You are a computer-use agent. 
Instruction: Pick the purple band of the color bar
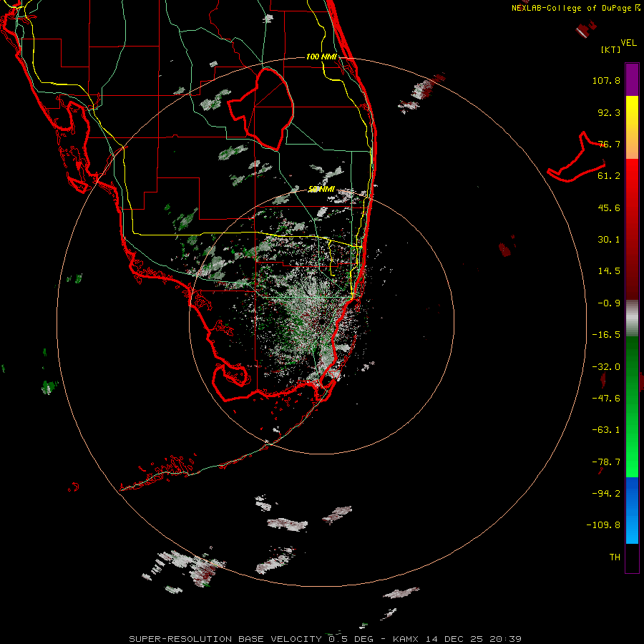632,79
